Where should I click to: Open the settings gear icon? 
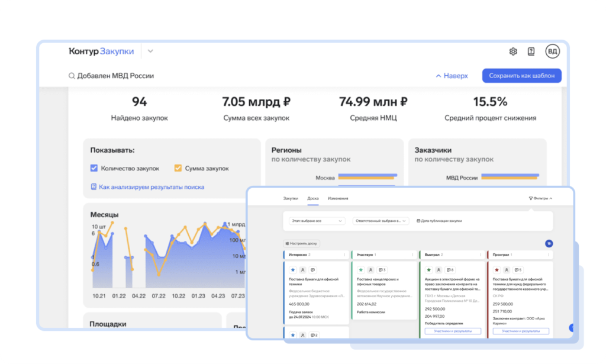(513, 51)
